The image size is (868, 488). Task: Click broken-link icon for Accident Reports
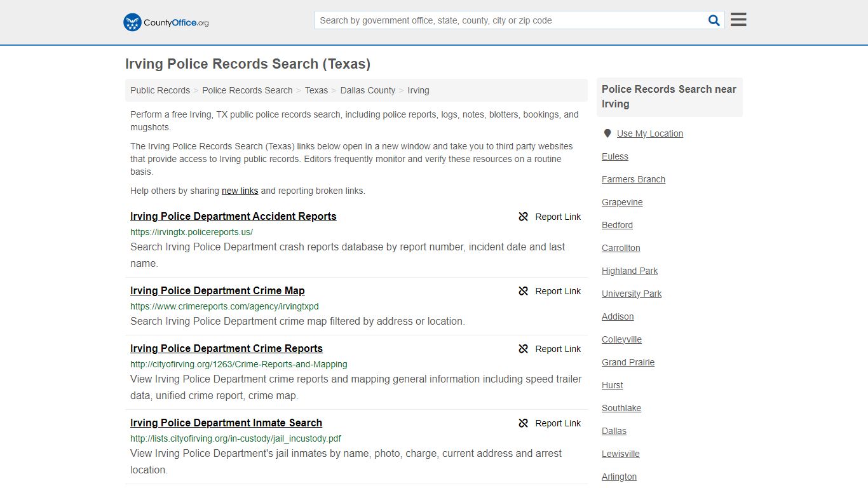[x=524, y=217]
